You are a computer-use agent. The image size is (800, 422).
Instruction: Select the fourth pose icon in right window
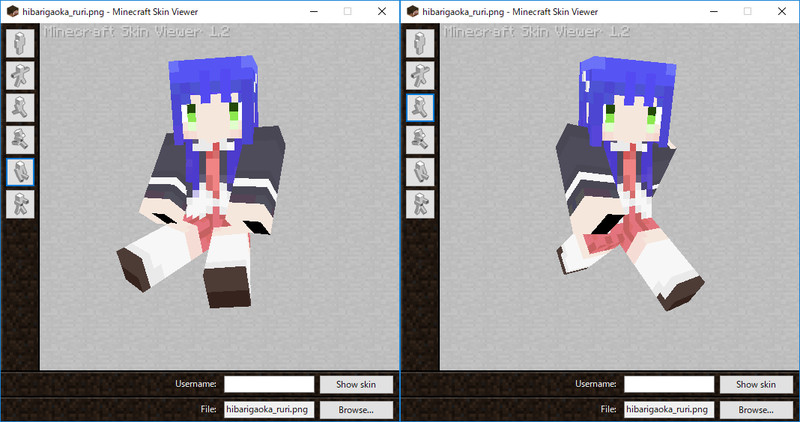point(420,139)
